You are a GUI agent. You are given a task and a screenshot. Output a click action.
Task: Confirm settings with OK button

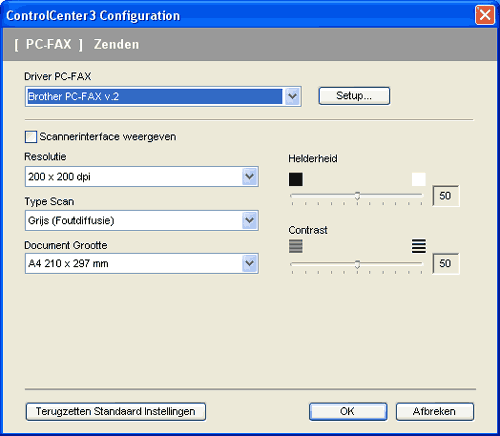pyautogui.click(x=348, y=412)
